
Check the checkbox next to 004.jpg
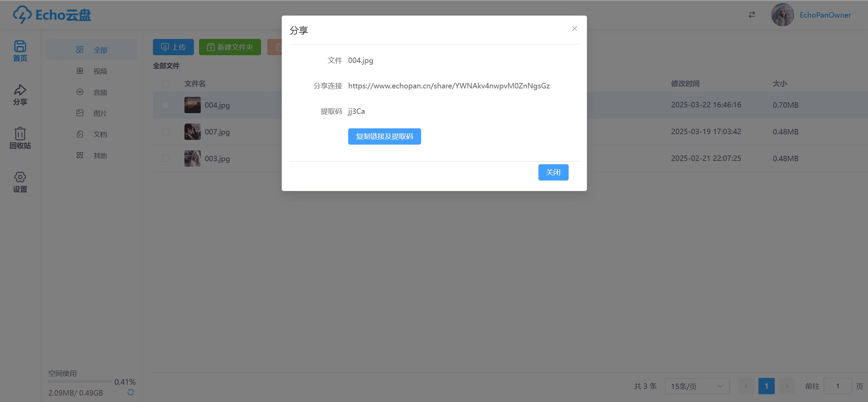[x=165, y=105]
